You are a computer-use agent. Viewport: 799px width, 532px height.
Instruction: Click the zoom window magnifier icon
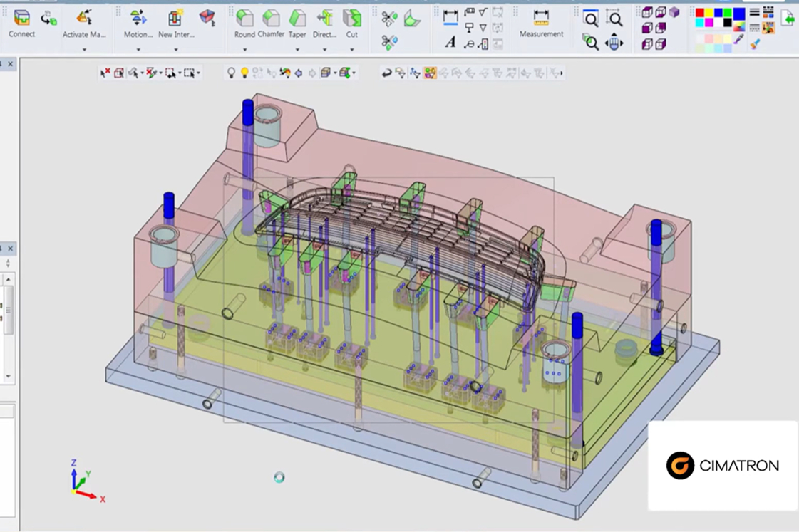591,19
